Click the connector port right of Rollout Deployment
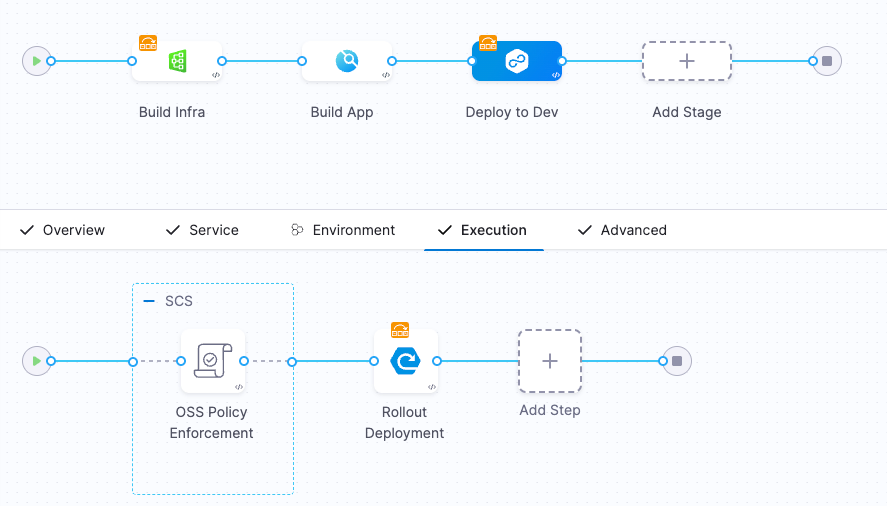The image size is (887, 506). 437,361
